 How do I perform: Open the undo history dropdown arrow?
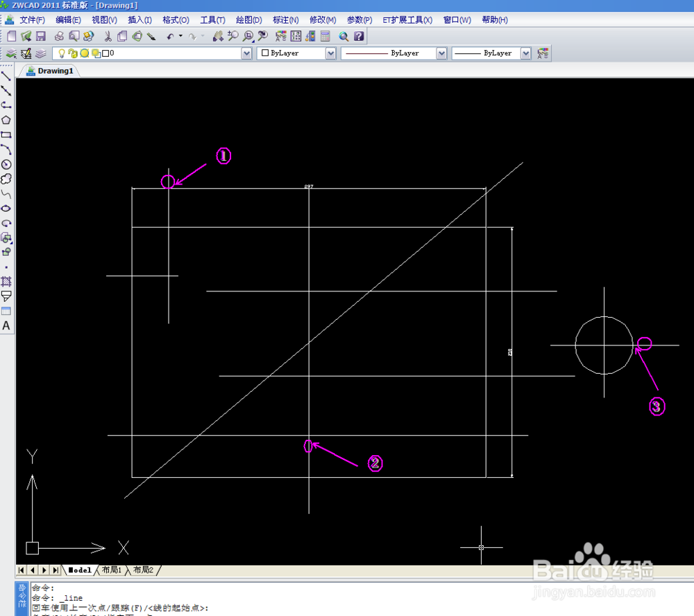180,36
